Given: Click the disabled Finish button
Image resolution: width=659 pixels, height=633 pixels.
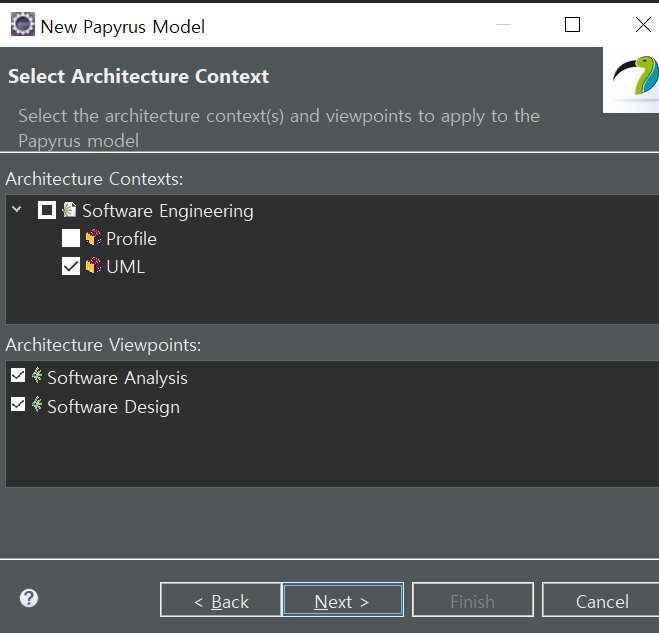Looking at the screenshot, I should tap(473, 600).
